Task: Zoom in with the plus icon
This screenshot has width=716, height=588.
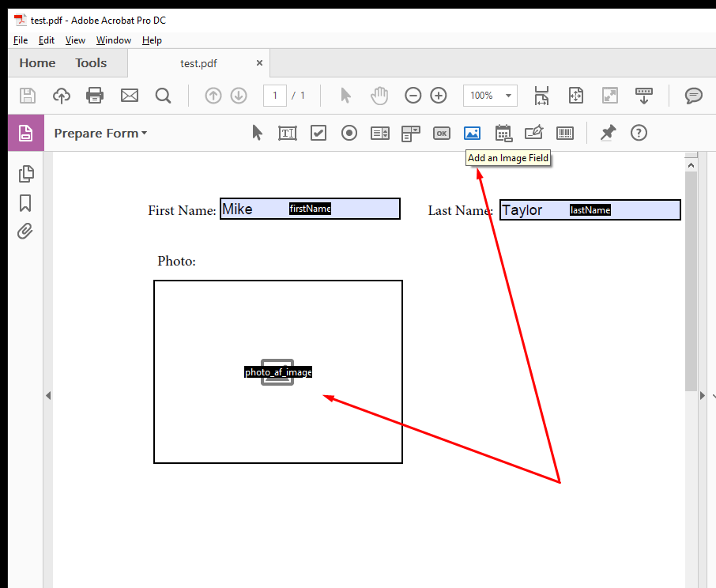Action: click(x=439, y=96)
